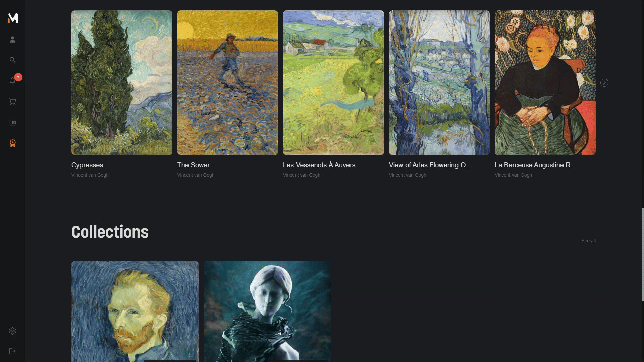Open the shopping cart icon
The height and width of the screenshot is (362, 644).
point(13,102)
